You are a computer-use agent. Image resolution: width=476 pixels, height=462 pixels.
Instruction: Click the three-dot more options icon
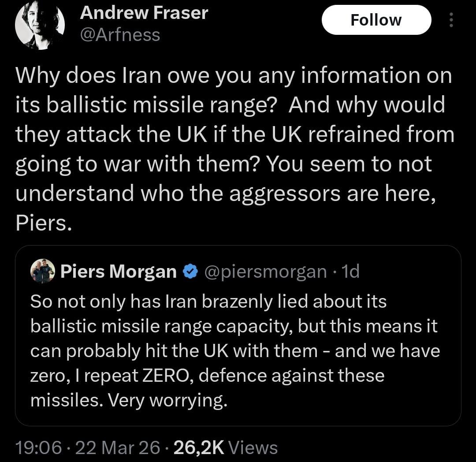pos(450,20)
